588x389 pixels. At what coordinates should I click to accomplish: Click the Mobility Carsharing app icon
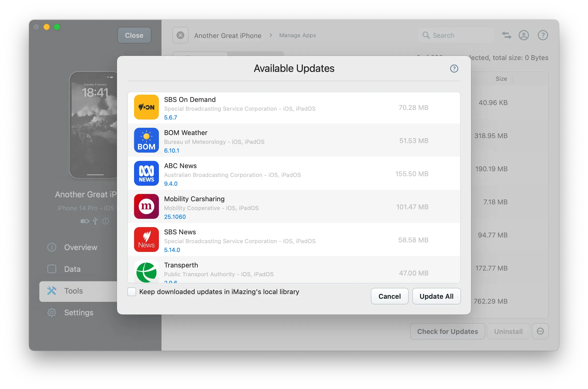click(146, 206)
